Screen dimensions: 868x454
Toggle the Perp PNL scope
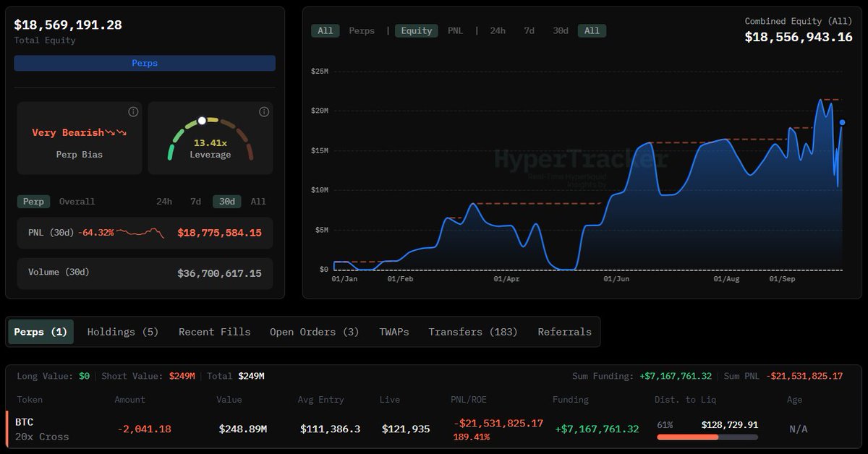pos(33,202)
